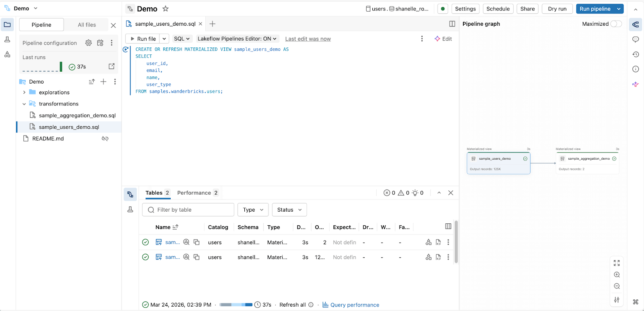Toggle the Maximized switch for Pipeline graph
644x311 pixels.
coord(616,24)
